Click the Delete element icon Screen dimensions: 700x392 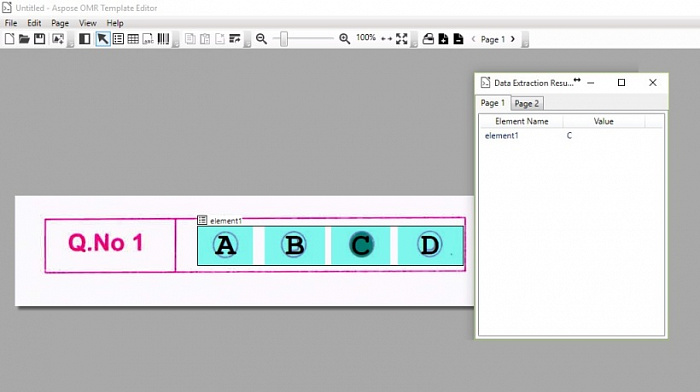220,39
